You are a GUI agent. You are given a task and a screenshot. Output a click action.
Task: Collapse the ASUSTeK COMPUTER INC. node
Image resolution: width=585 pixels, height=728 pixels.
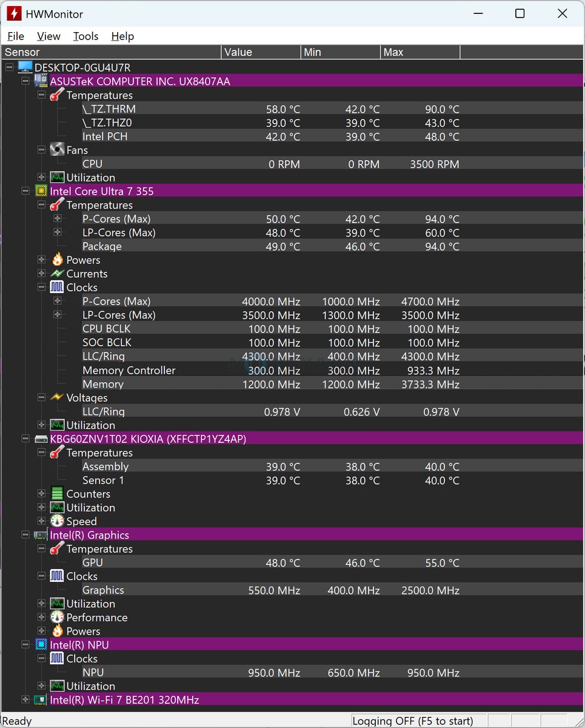(x=25, y=81)
